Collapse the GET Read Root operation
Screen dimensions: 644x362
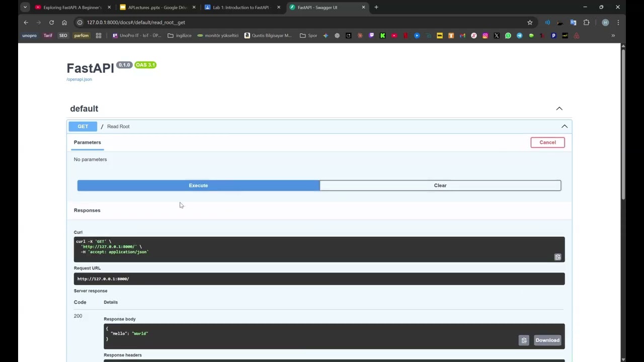click(565, 126)
